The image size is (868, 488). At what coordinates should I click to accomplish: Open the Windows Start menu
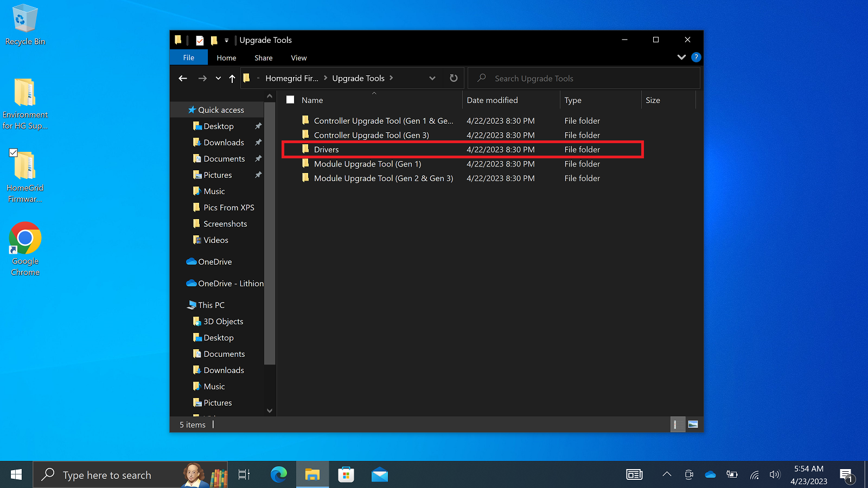pos(16,475)
